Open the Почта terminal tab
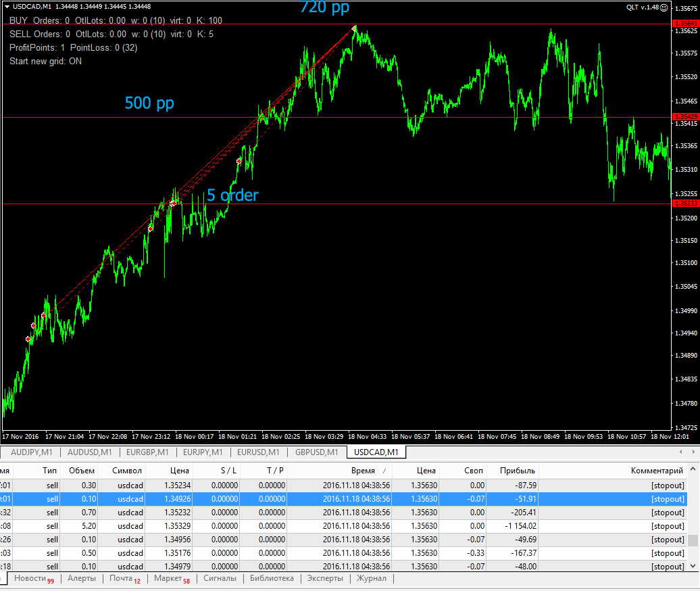The height and width of the screenshot is (591, 700). 124,579
